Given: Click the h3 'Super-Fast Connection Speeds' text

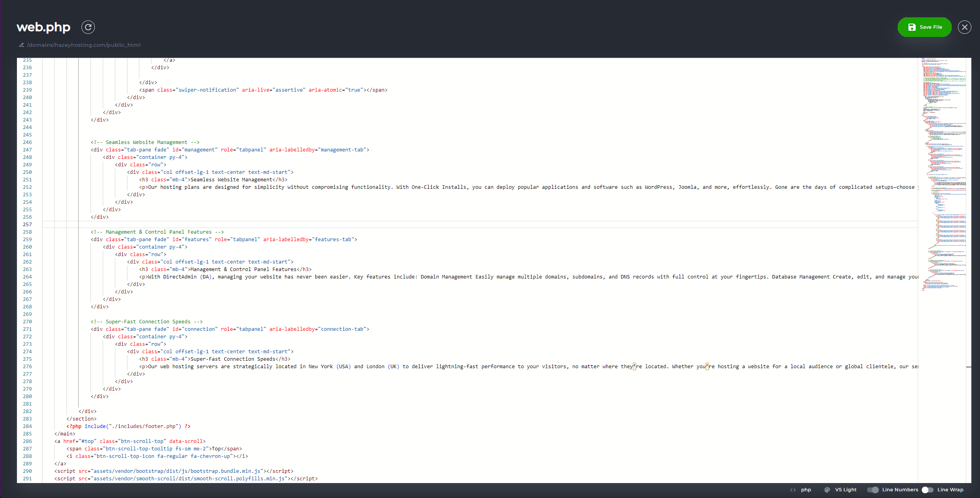Looking at the screenshot, I should click(x=233, y=359).
